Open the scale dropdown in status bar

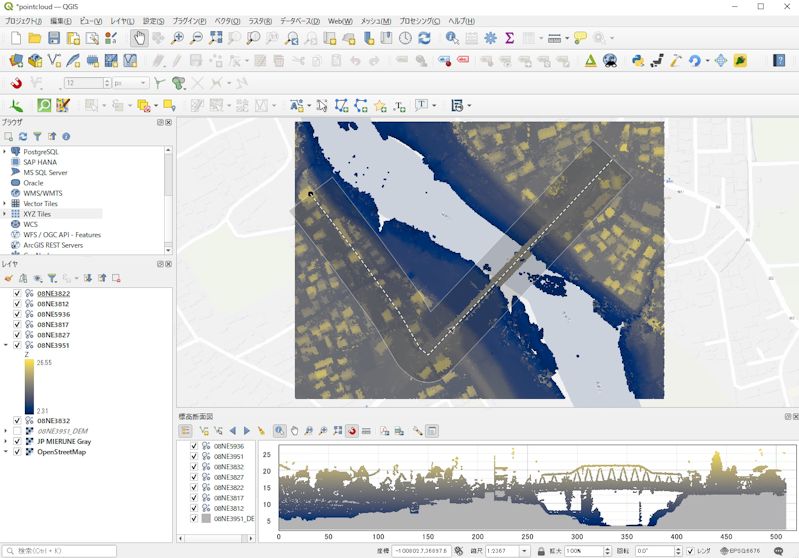(x=524, y=551)
